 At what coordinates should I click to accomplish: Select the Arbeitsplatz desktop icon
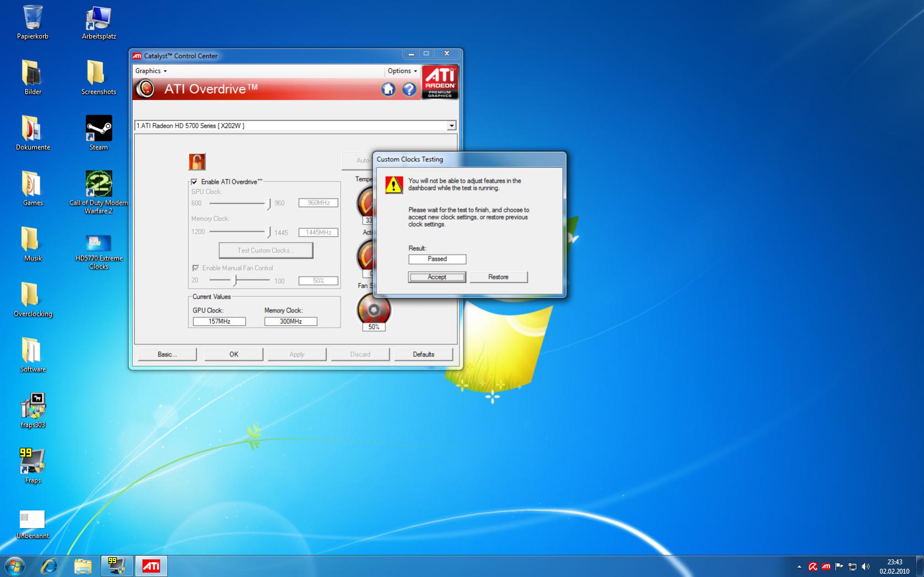tap(99, 23)
